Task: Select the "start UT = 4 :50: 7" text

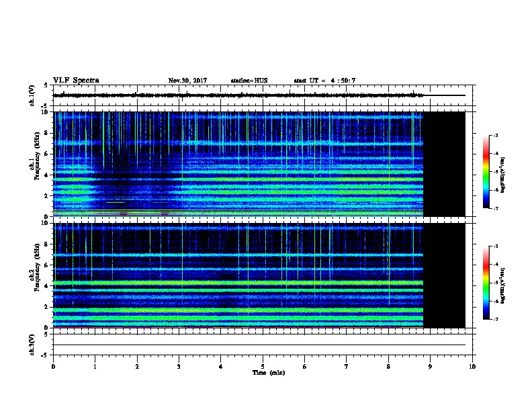Action: (x=324, y=81)
